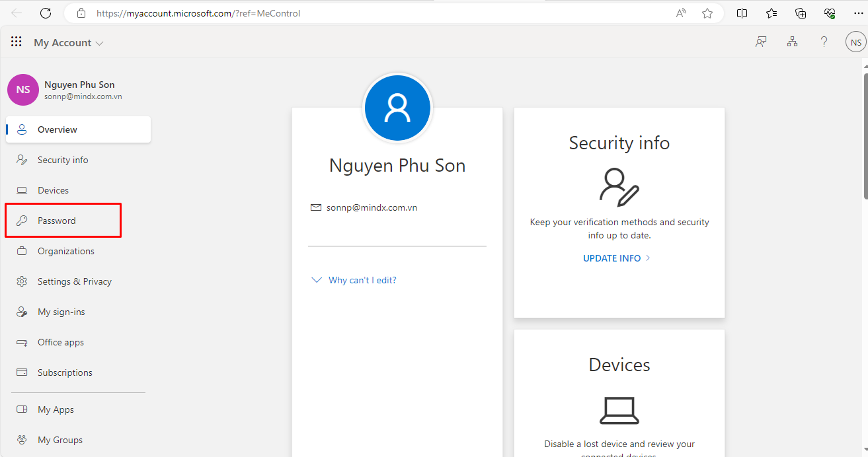Select Password in the sidebar
Viewport: 868px width, 457px height.
pos(57,221)
